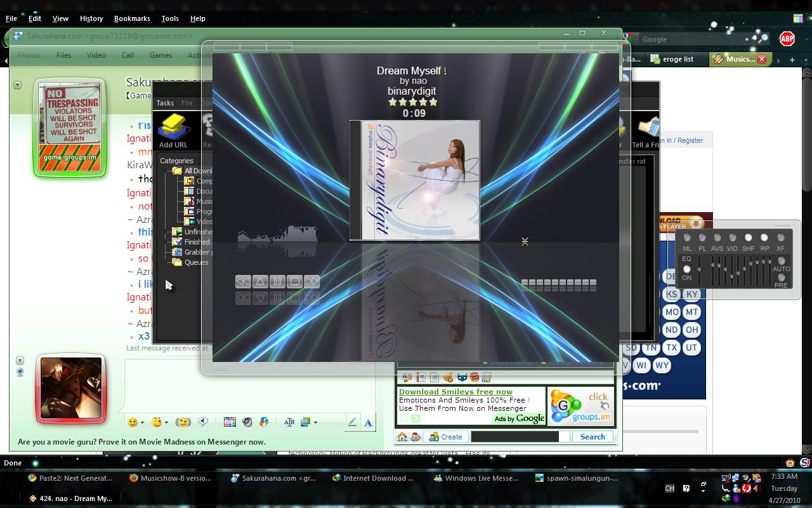Collapse the contact display picture panel arrow
Viewport: 812px width, 508px height.
18,85
